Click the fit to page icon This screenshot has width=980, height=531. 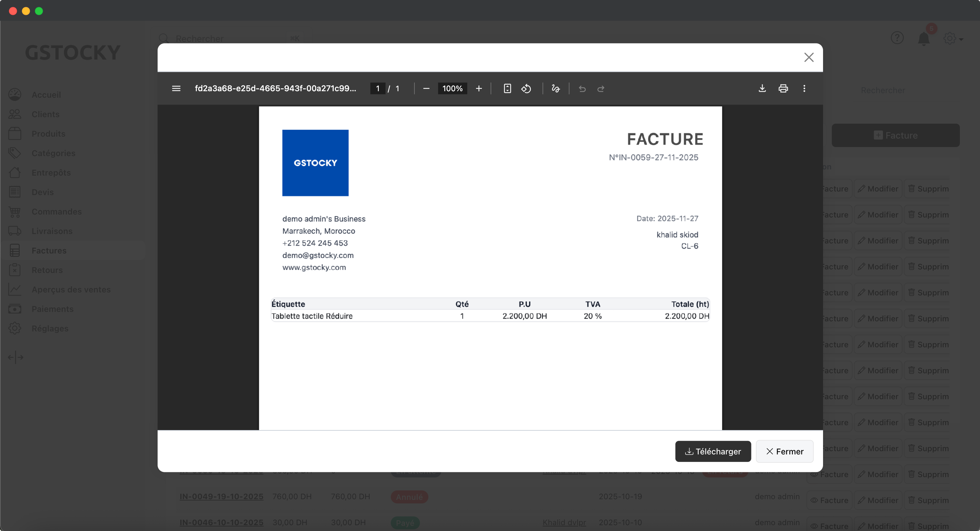pos(507,88)
